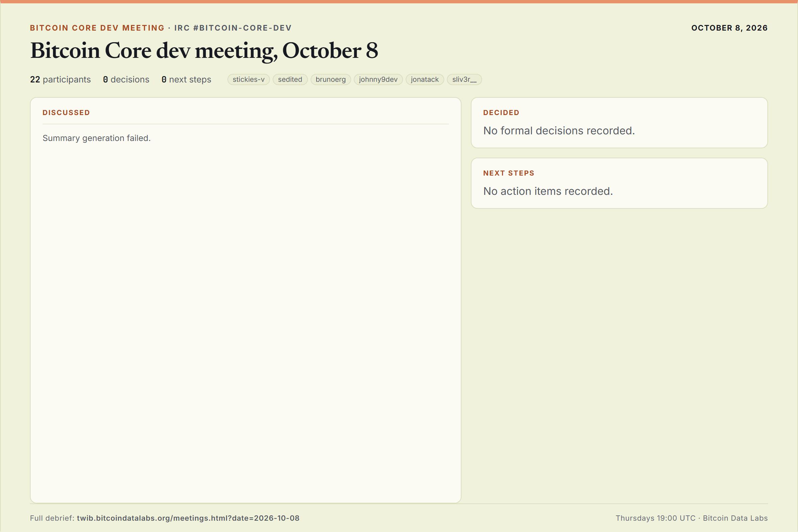Click 'Summary generation failed.' message
Screen dimensions: 798x532
97,138
